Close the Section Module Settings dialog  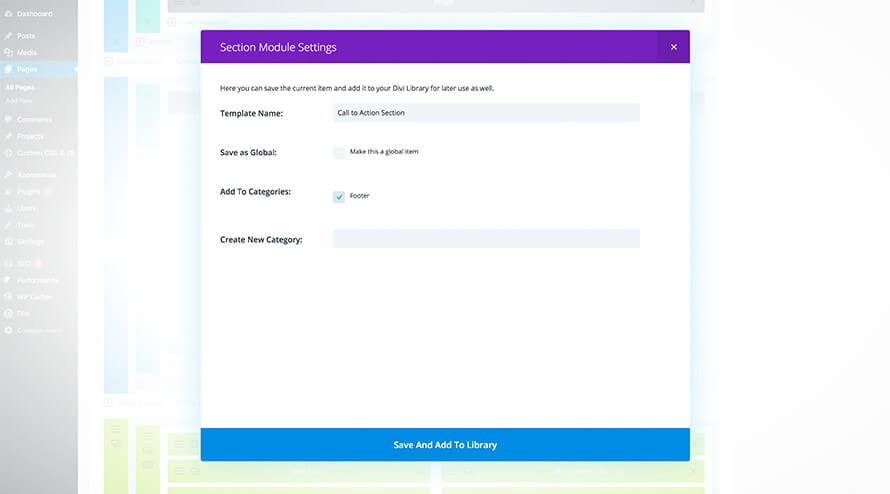pos(673,47)
